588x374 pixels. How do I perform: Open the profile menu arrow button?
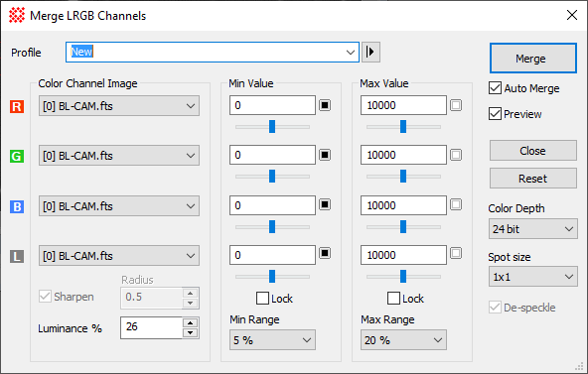(370, 52)
